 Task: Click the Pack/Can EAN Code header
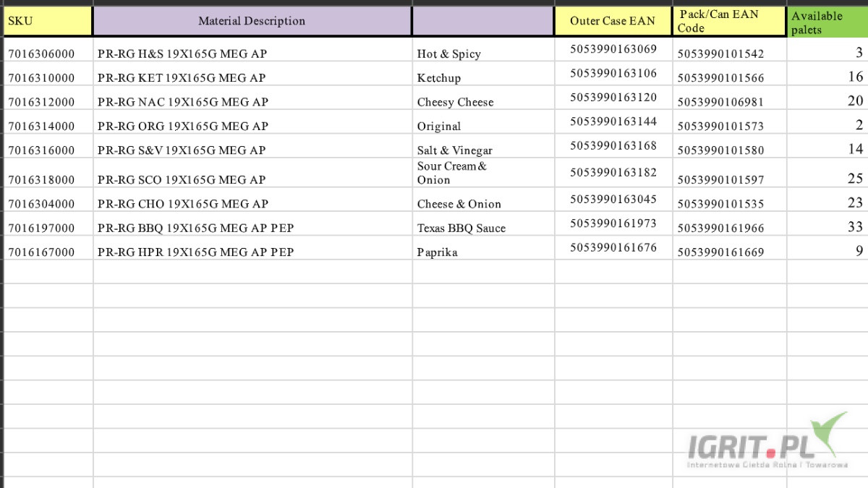[x=728, y=21]
